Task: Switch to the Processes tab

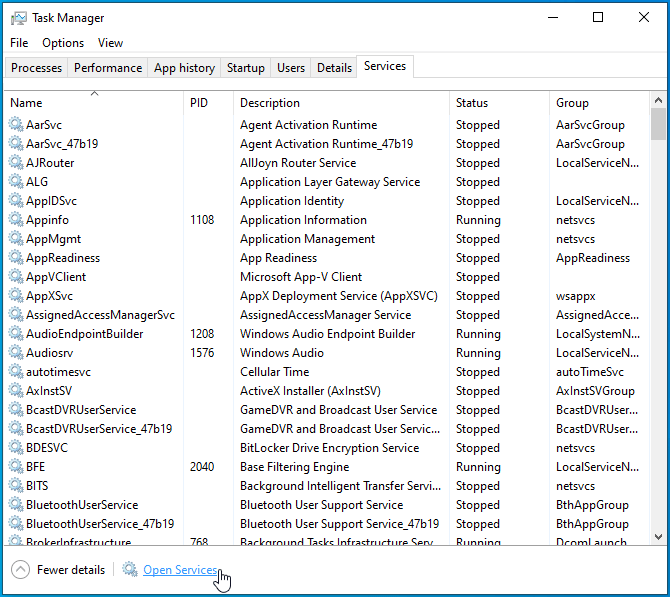Action: [x=36, y=68]
